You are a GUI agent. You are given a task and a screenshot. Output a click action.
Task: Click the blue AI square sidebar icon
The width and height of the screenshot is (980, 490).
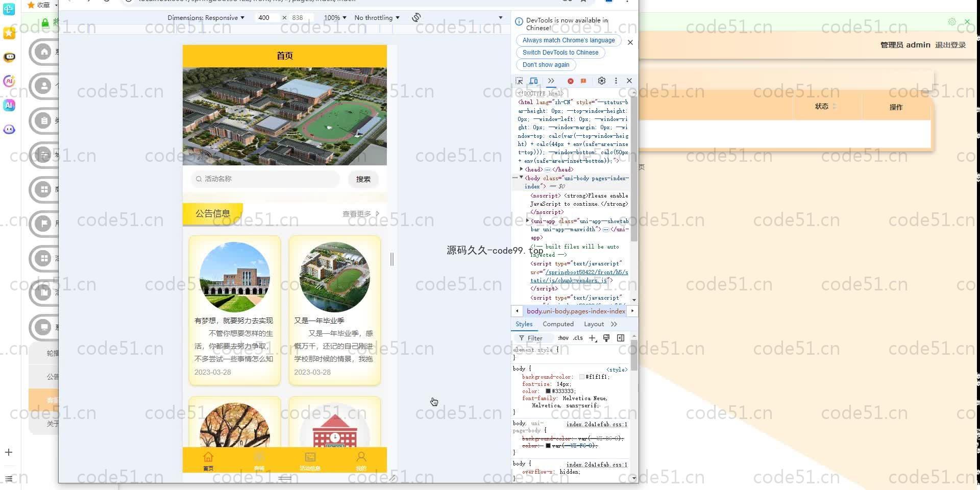point(9,105)
